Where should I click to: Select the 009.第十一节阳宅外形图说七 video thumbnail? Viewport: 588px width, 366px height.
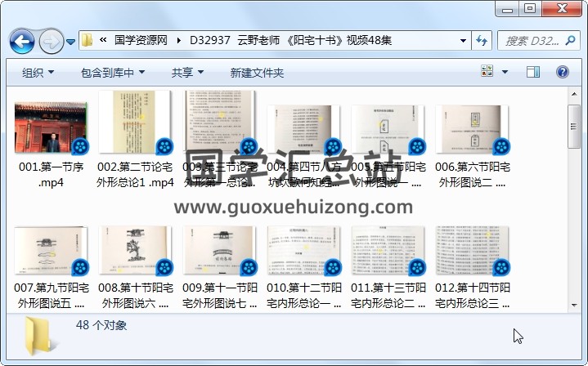(x=220, y=251)
